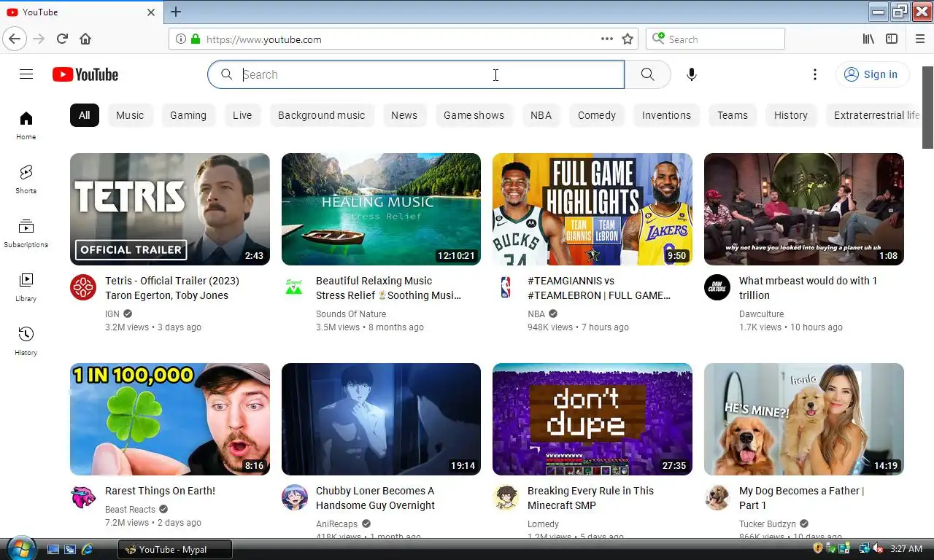This screenshot has width=934, height=560.
Task: Play the Tetris trailer thumbnail
Action: [x=170, y=209]
